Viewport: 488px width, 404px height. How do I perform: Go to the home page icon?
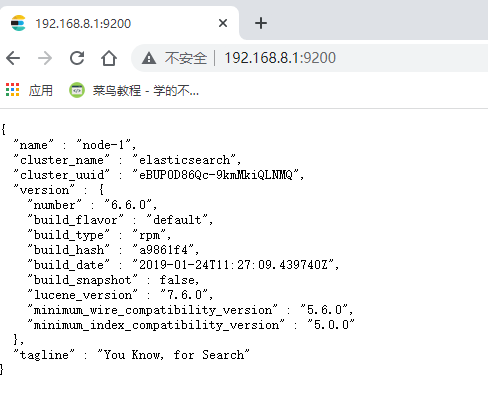coord(109,58)
